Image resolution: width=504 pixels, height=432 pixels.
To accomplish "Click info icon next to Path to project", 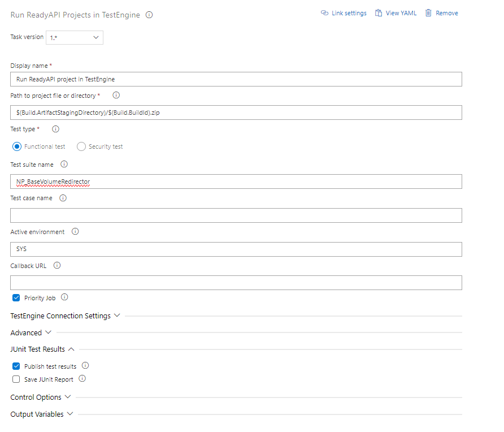I will click(x=116, y=96).
